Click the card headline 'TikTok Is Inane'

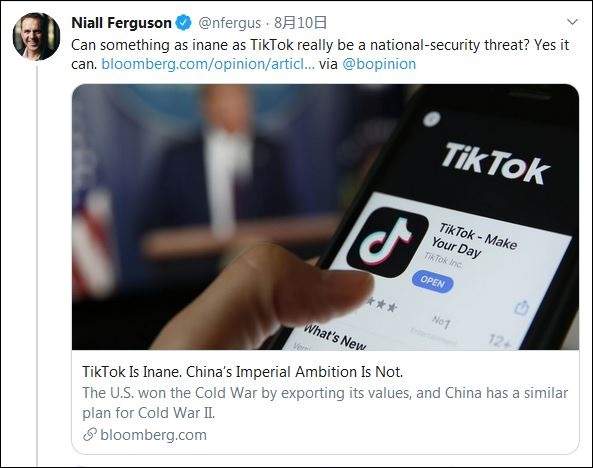[243, 372]
